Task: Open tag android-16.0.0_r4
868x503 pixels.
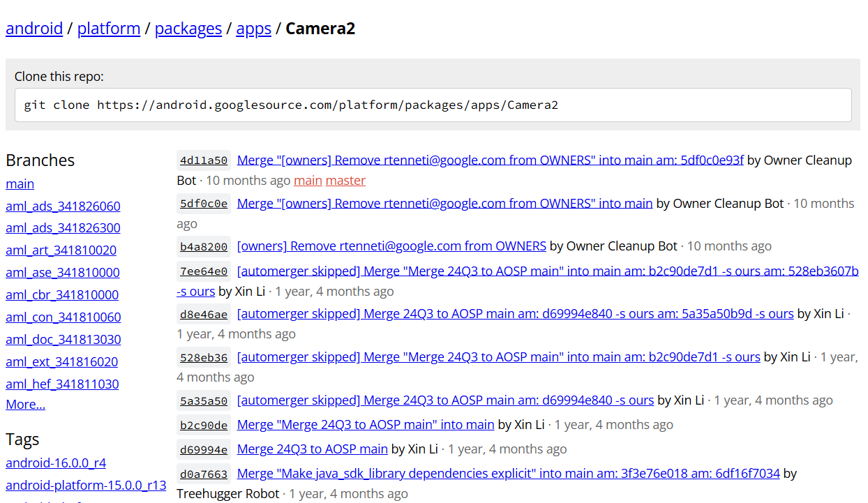Action: point(56,463)
